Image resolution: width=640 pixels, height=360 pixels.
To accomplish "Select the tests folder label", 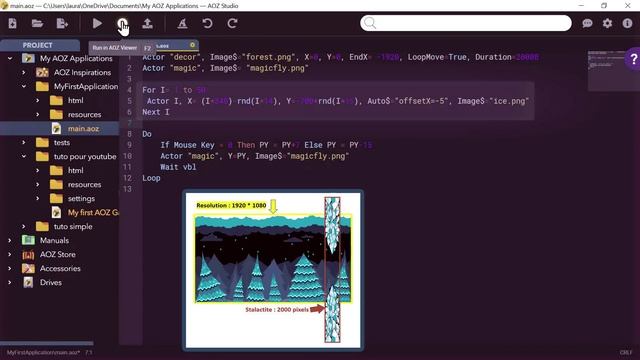I will click(62, 142).
